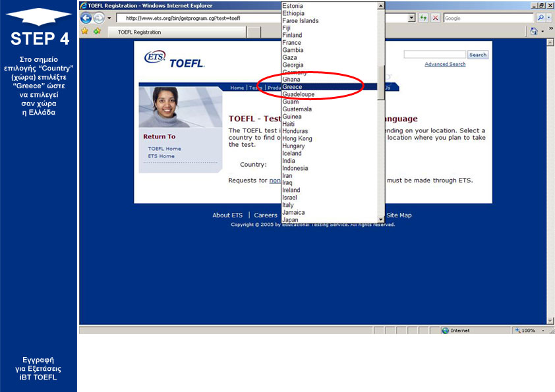This screenshot has width=555, height=392.
Task: Click the country list scroll up arrow
Action: (x=381, y=6)
